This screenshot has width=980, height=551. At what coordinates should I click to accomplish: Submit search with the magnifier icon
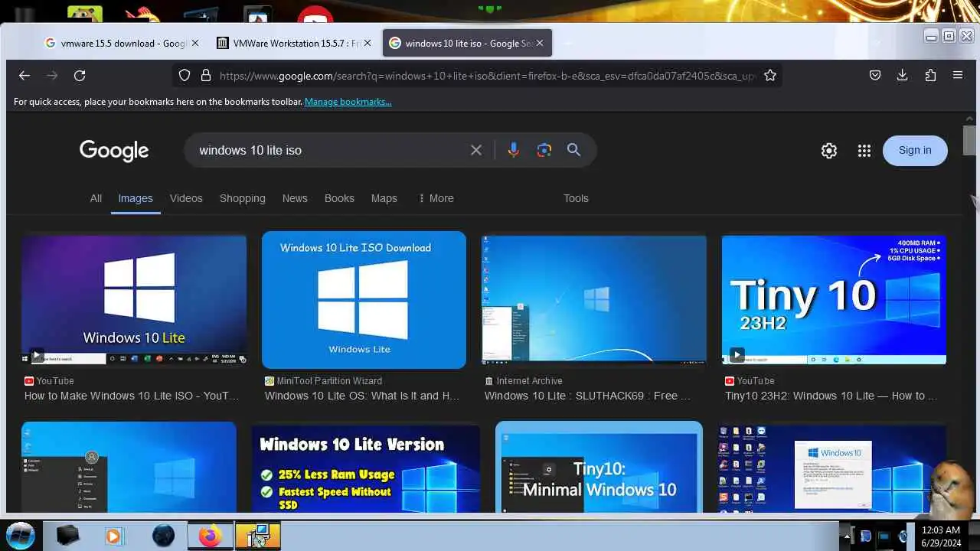573,150
